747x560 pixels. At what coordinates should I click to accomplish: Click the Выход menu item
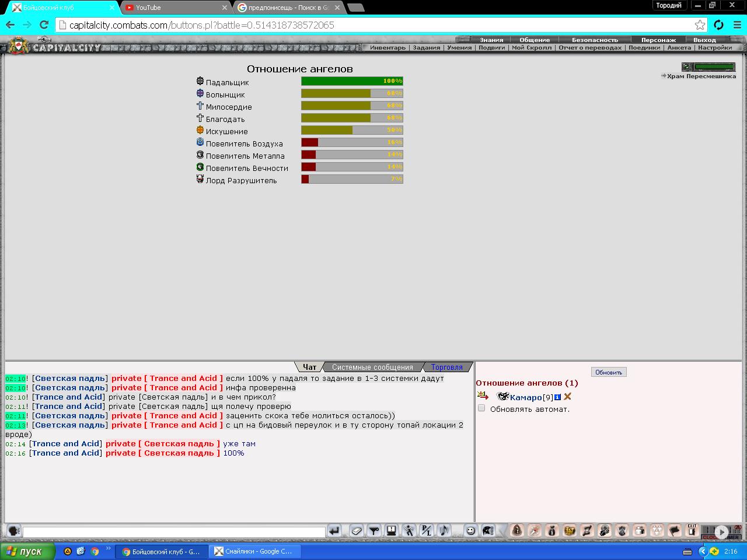coord(704,40)
